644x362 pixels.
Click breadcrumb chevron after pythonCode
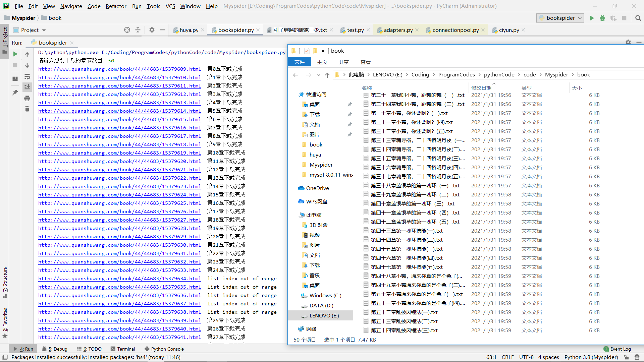tap(519, 75)
